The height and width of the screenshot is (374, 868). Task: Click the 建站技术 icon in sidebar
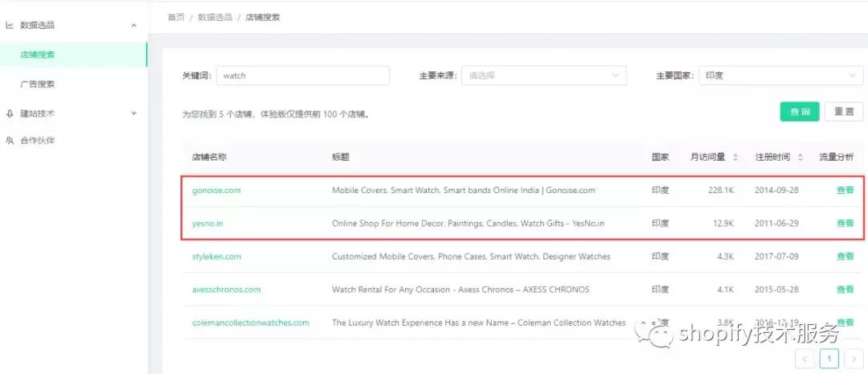10,113
